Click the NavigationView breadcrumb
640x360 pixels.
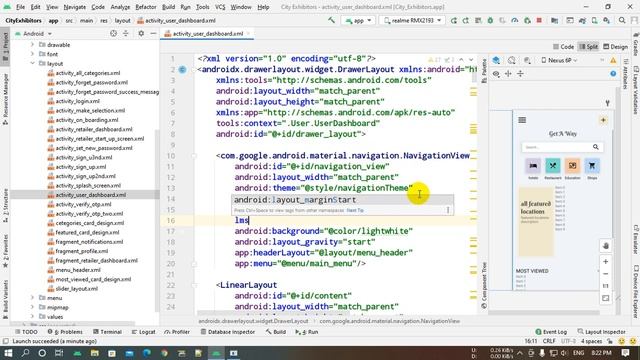coord(389,321)
